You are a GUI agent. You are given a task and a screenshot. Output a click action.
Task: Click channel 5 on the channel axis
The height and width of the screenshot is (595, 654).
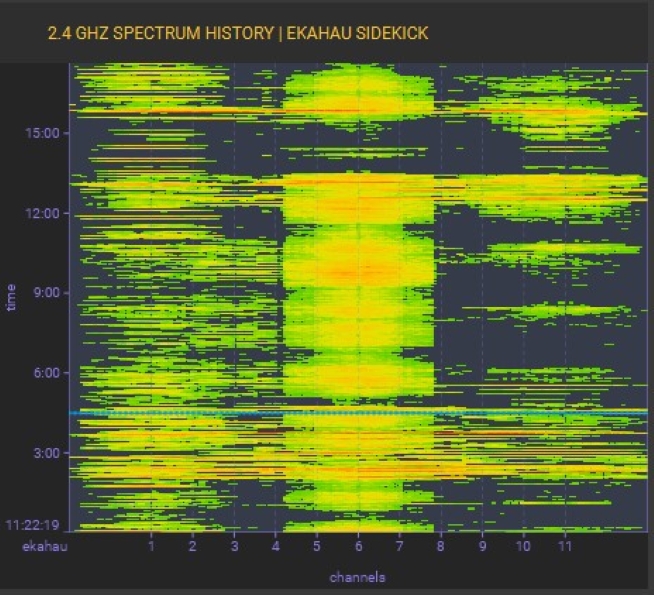316,547
